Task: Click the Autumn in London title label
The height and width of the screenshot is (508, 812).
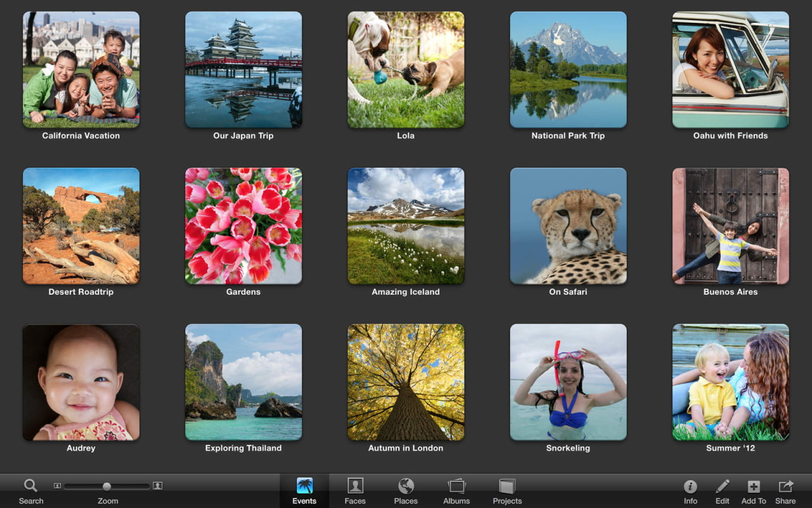Action: [x=406, y=448]
